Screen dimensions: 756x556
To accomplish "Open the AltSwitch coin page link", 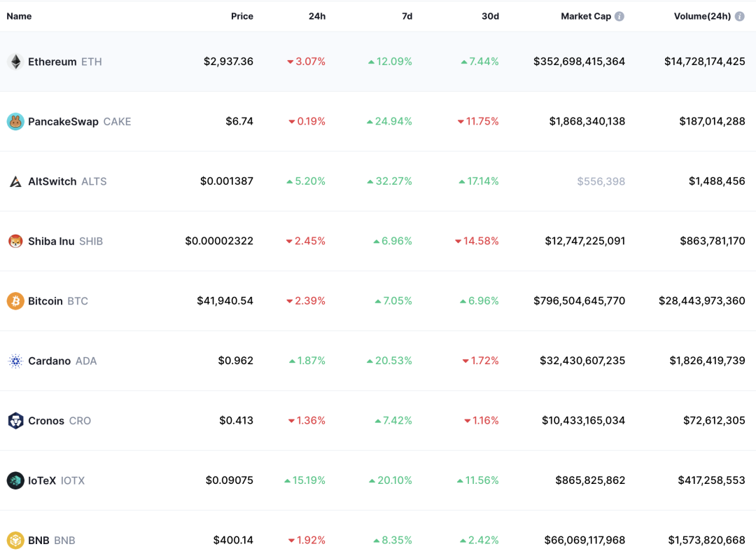I will pyautogui.click(x=52, y=181).
